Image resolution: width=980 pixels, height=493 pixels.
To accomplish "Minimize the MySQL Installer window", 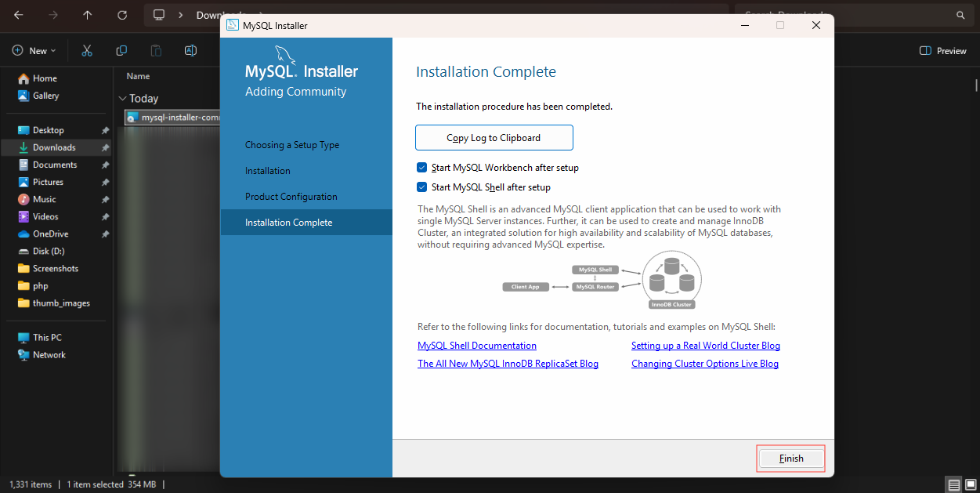I will click(x=743, y=25).
